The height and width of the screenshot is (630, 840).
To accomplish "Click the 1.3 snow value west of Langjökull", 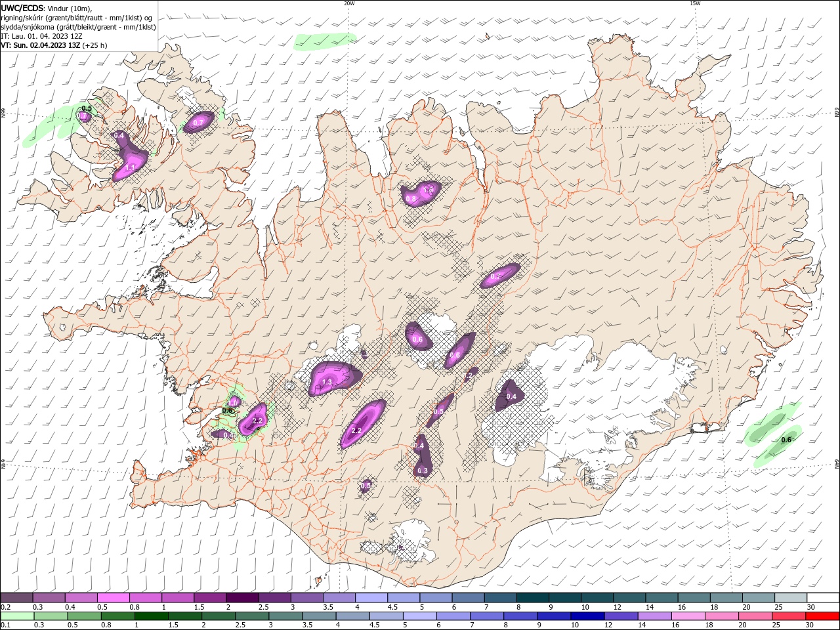I will pyautogui.click(x=327, y=381).
